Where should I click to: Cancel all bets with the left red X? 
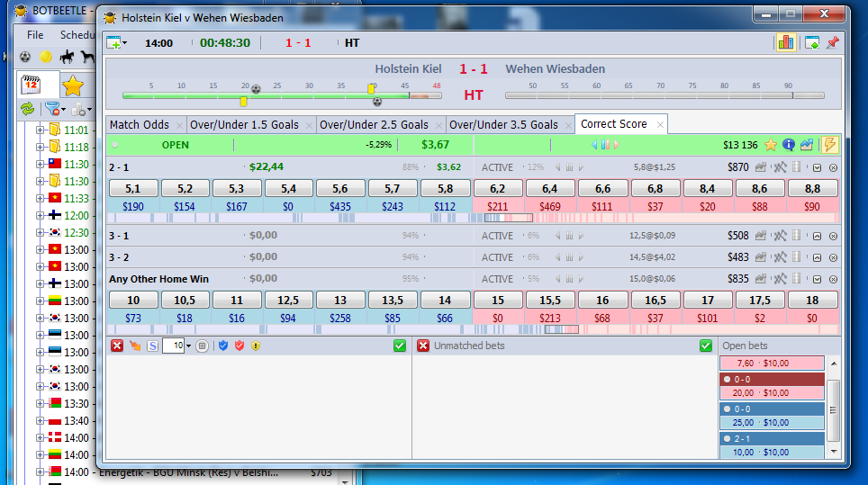pos(117,346)
